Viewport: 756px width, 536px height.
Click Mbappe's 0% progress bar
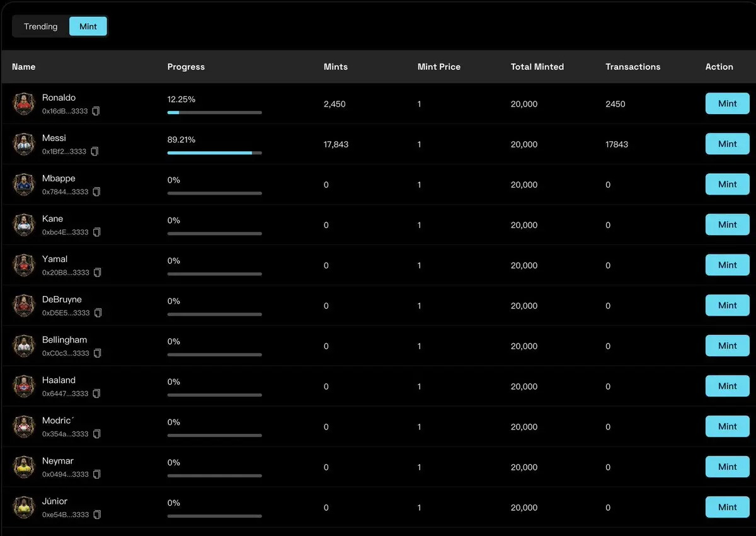click(215, 193)
